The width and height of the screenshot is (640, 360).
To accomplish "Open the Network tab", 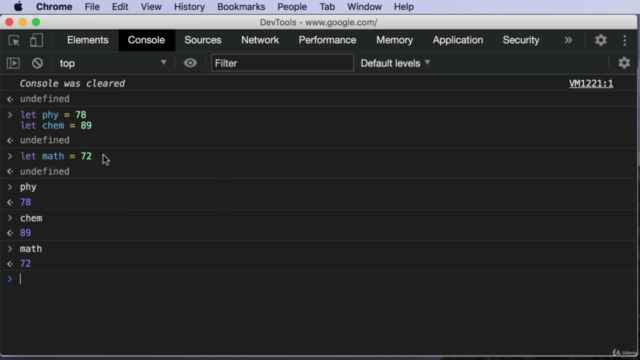I will click(260, 40).
